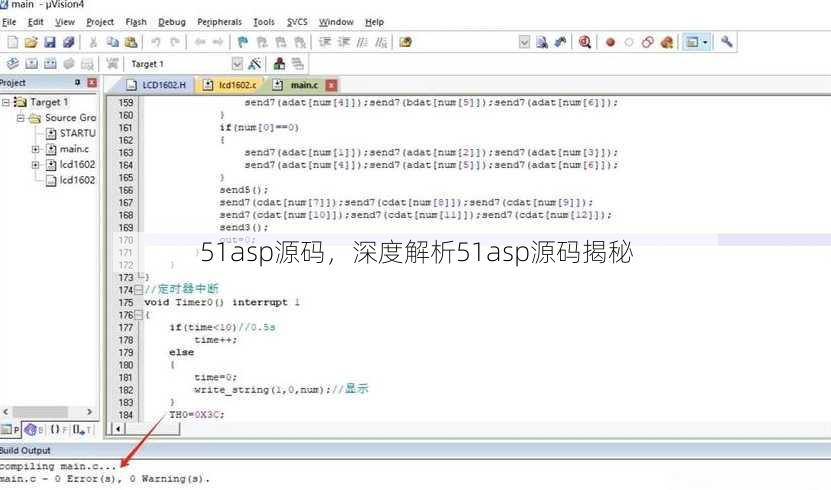Save the current file with floppy icon
This screenshot has height=490, width=831.
[x=50, y=42]
